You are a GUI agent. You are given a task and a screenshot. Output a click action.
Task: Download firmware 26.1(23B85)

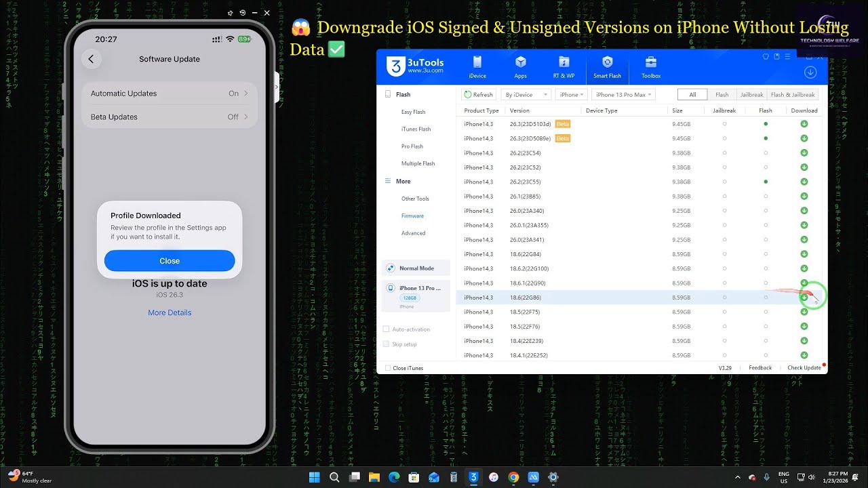coord(804,197)
